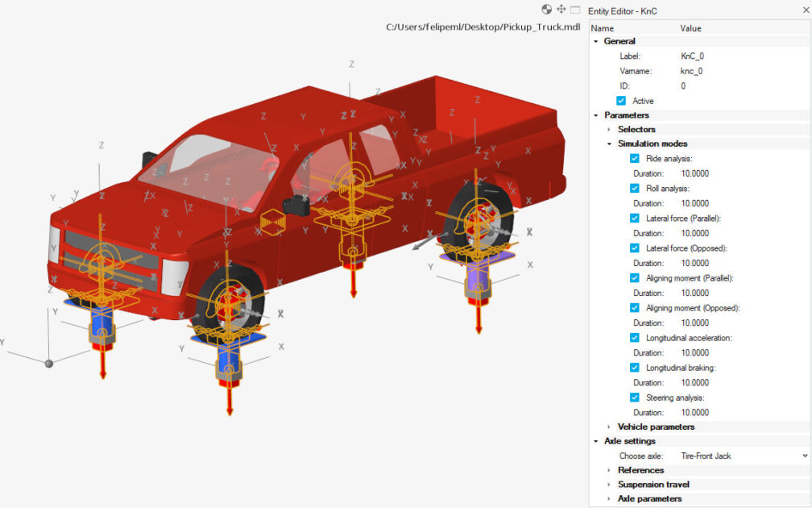
Task: Disable the Steering analysis checkbox
Action: [635, 398]
